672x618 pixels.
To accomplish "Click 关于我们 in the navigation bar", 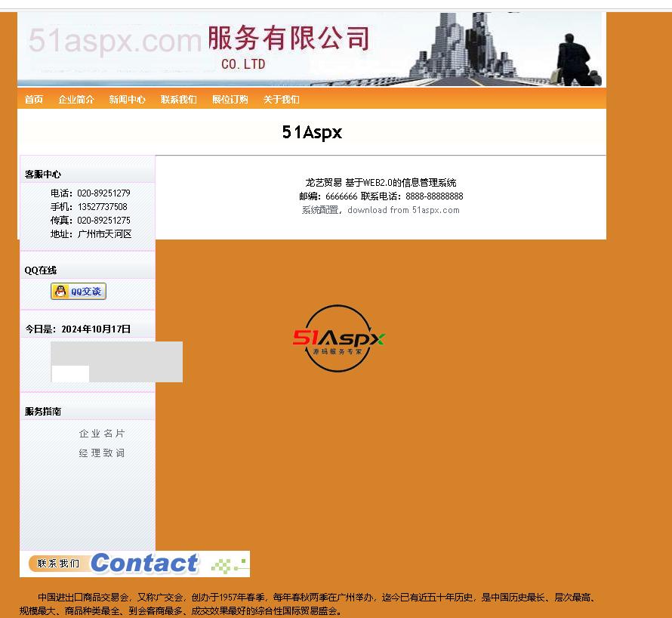I will point(281,100).
